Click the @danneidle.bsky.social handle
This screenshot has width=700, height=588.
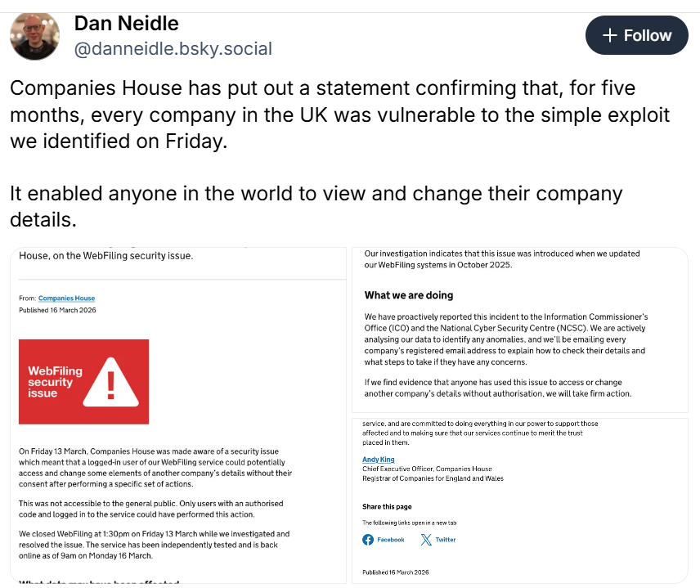pyautogui.click(x=173, y=49)
